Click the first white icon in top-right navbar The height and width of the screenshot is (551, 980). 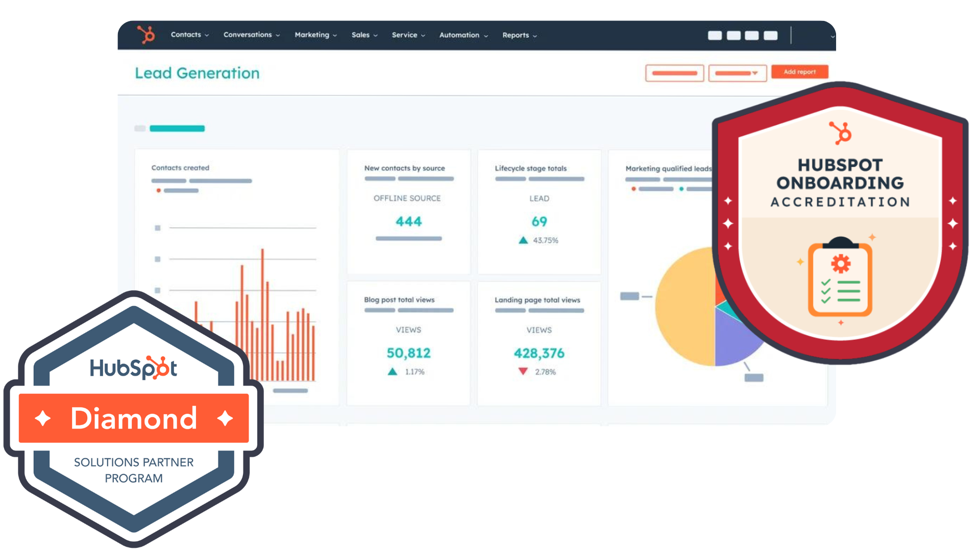pos(715,35)
